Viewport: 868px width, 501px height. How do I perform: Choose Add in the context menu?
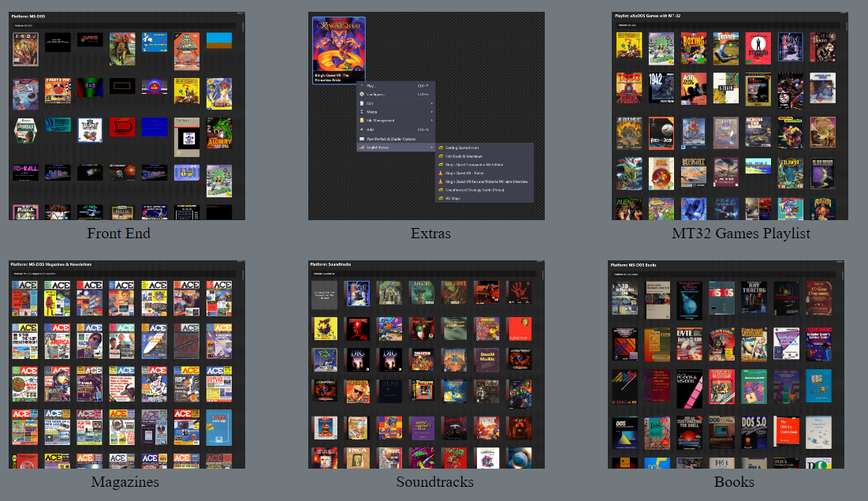[x=395, y=129]
